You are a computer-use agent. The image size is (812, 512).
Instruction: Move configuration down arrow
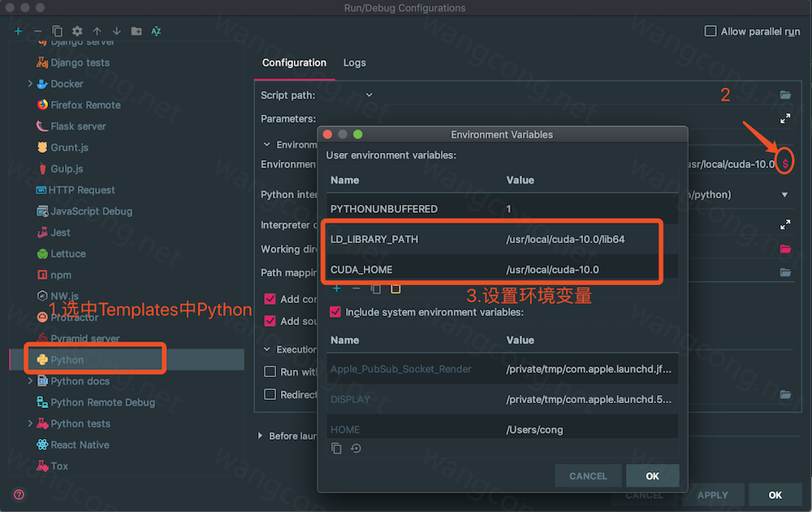coord(116,31)
